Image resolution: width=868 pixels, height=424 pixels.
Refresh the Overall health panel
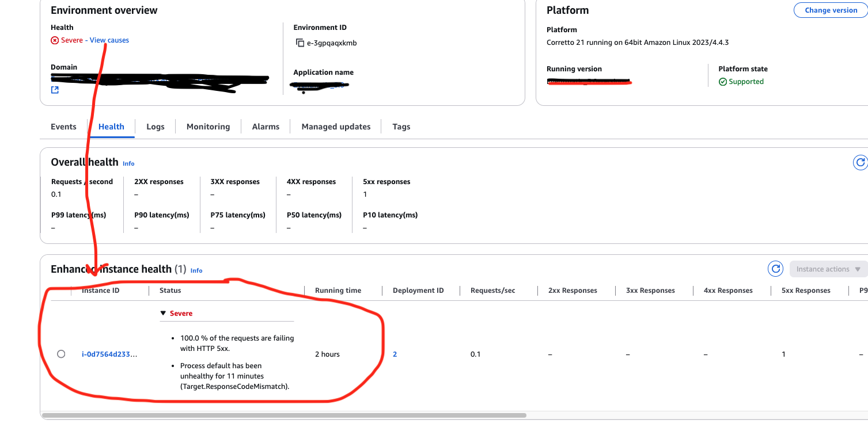click(x=859, y=163)
